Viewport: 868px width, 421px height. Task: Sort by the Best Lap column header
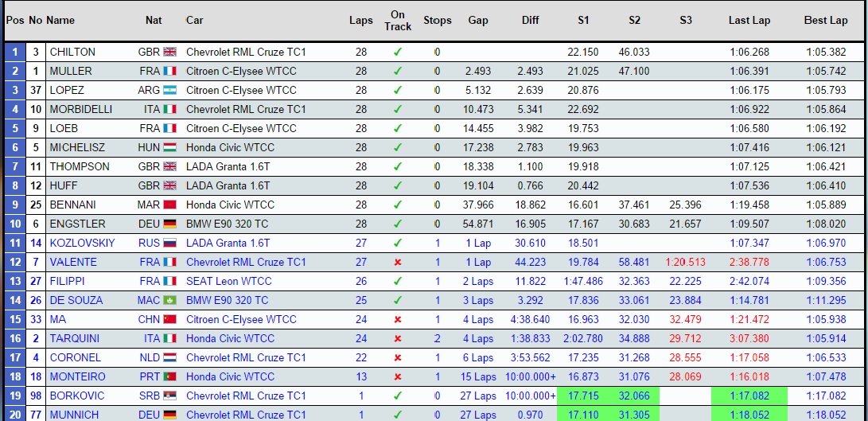pos(826,21)
